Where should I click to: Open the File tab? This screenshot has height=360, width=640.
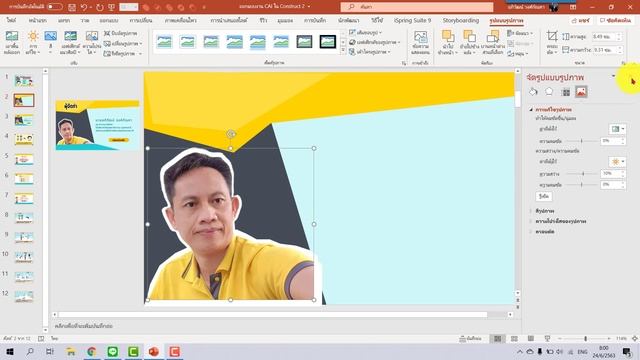tap(11, 20)
